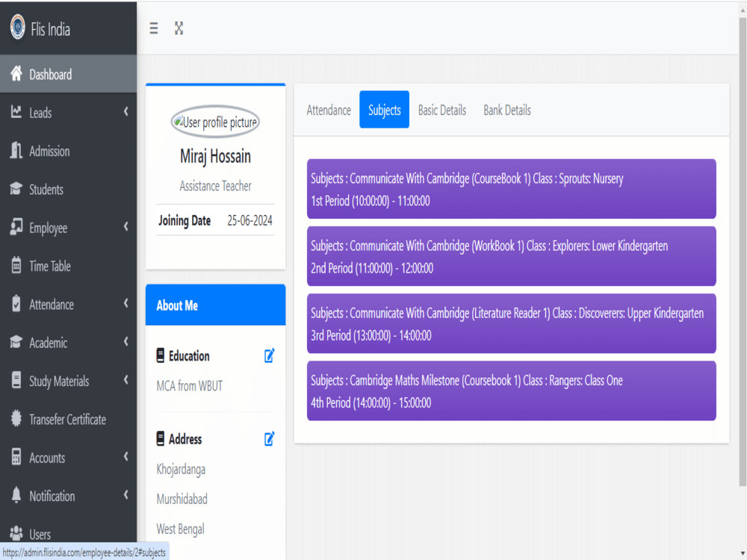The width and height of the screenshot is (747, 560).
Task: Click the Assistance Teacher title text
Action: click(x=215, y=186)
